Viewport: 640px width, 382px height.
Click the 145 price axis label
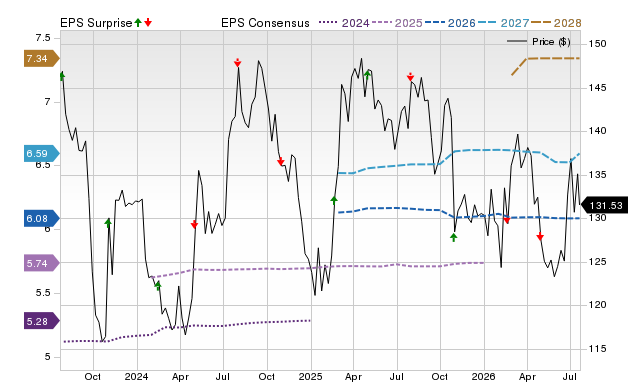(598, 88)
